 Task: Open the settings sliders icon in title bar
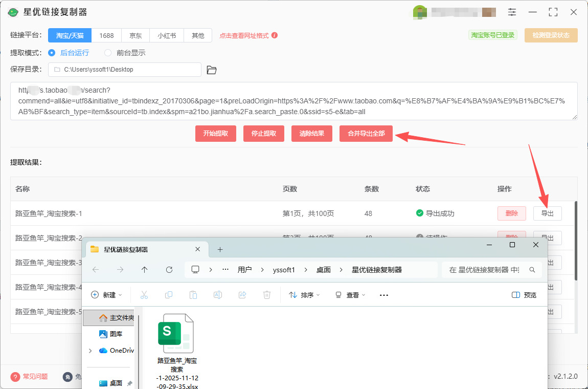(512, 12)
